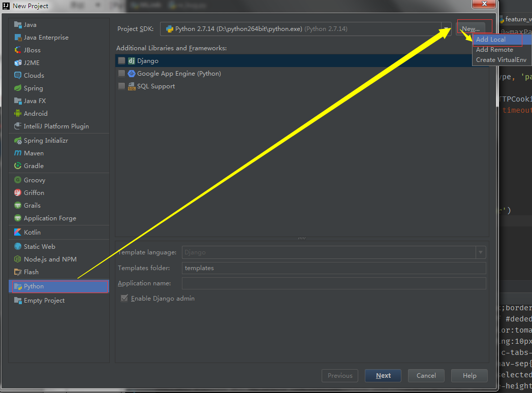This screenshot has height=393, width=532.
Task: Click the Spring text label
Action: coord(33,88)
